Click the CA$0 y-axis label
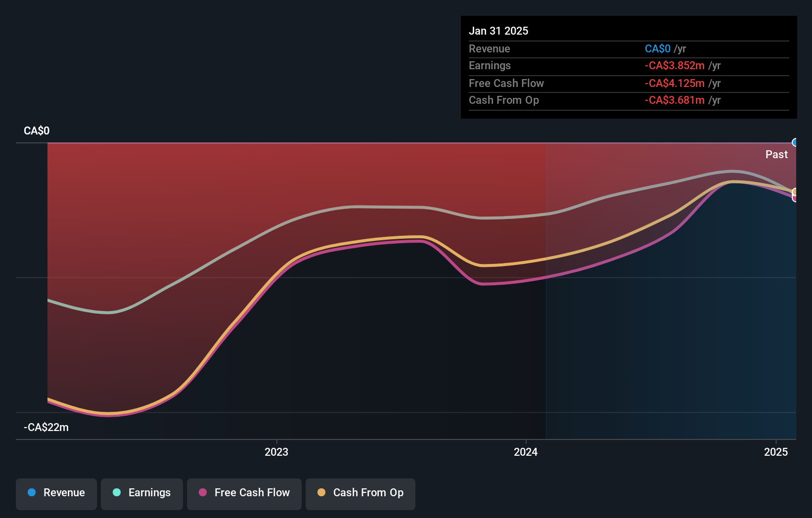This screenshot has height=518, width=812. [37, 130]
